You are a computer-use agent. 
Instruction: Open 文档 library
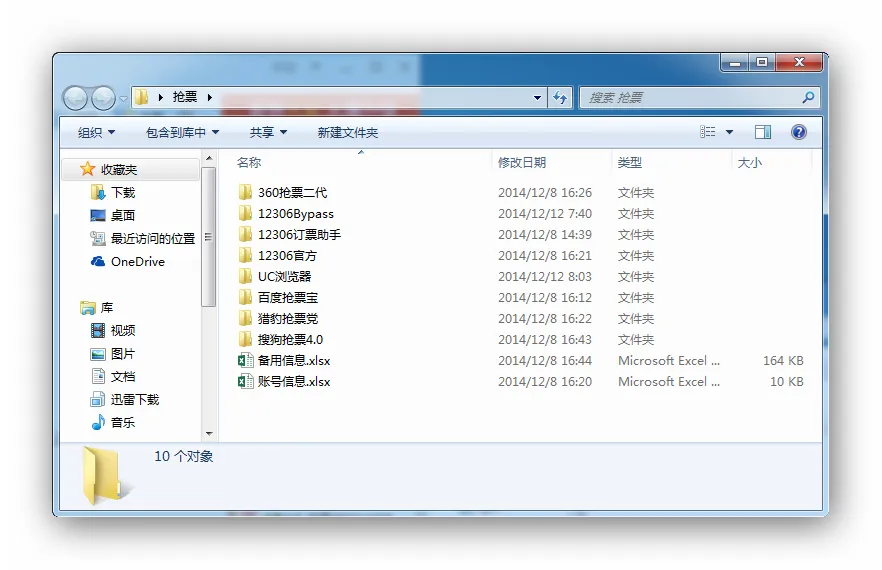click(x=123, y=376)
